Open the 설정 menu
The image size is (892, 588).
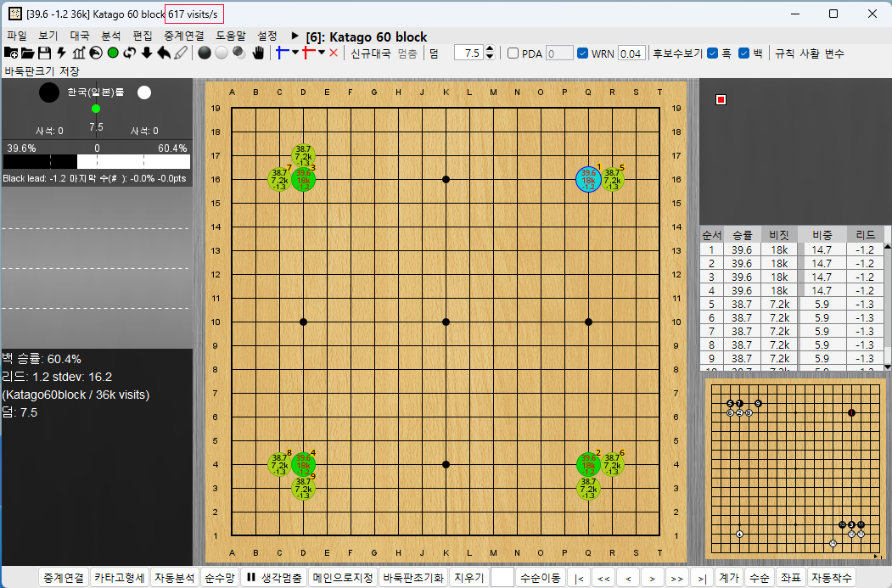pos(266,36)
